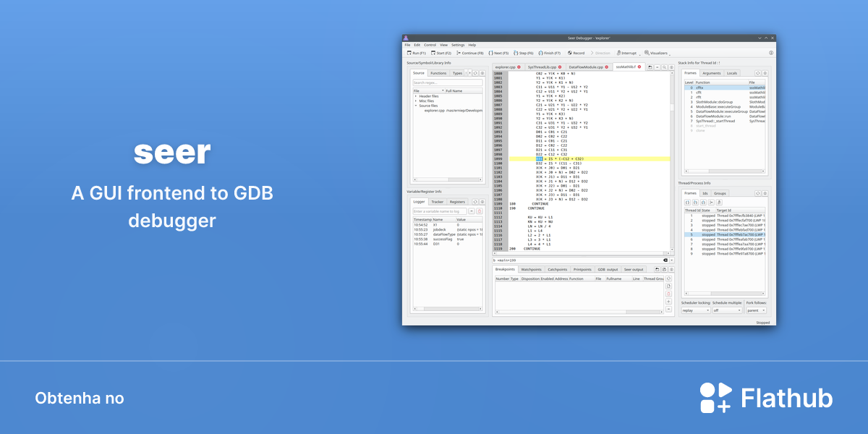868x434 pixels.
Task: Click Start (F2) in the debugger toolbar
Action: (441, 53)
